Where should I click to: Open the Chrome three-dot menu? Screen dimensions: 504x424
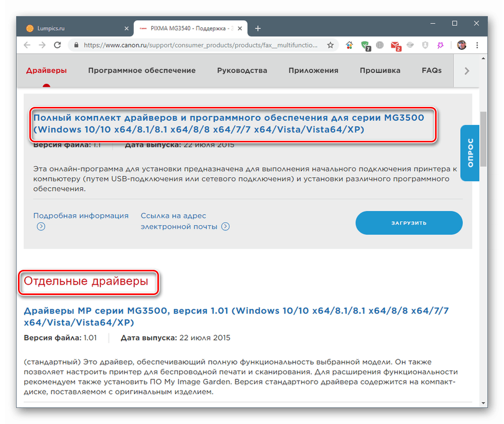click(477, 45)
